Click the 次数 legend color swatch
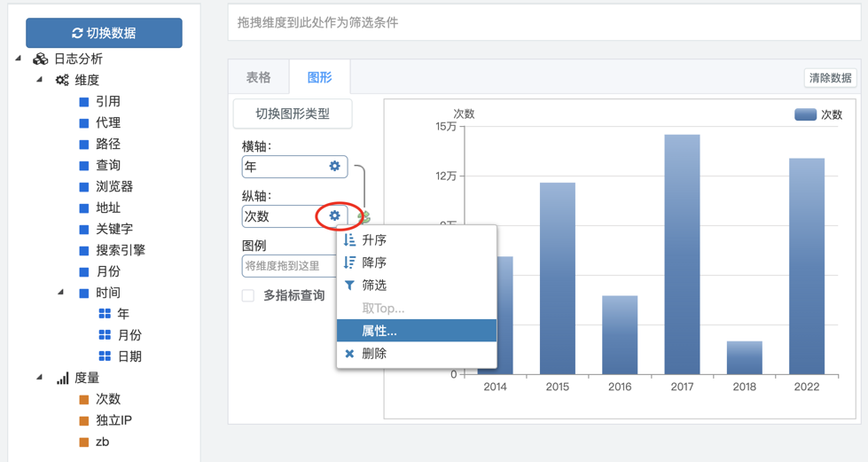 [x=805, y=114]
